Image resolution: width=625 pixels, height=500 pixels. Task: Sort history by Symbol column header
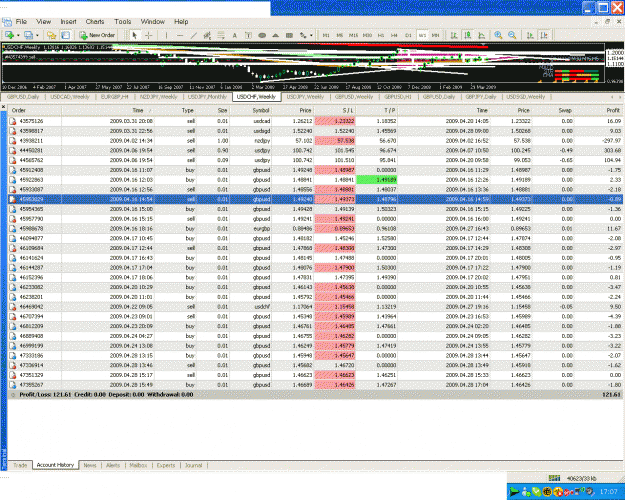[251, 110]
